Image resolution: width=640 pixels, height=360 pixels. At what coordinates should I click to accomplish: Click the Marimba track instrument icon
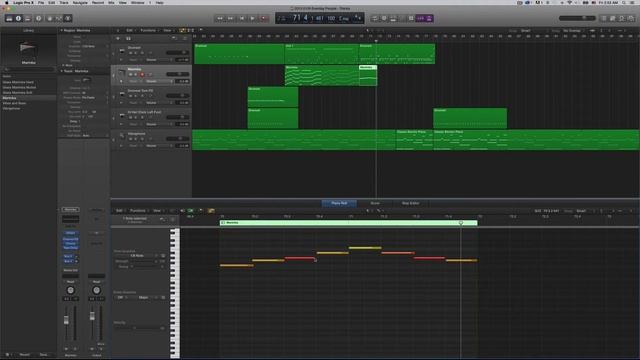click(122, 73)
